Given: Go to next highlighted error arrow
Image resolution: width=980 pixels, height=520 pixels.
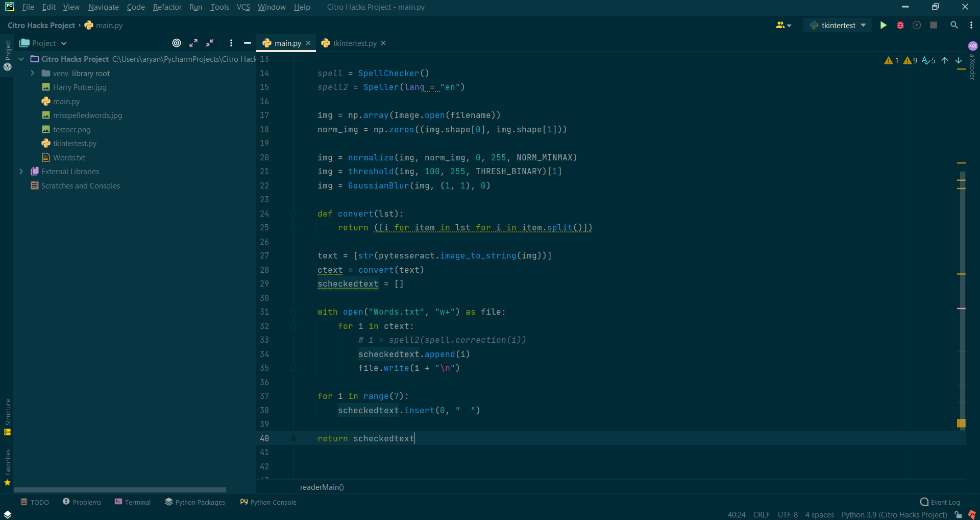Looking at the screenshot, I should coord(959,60).
